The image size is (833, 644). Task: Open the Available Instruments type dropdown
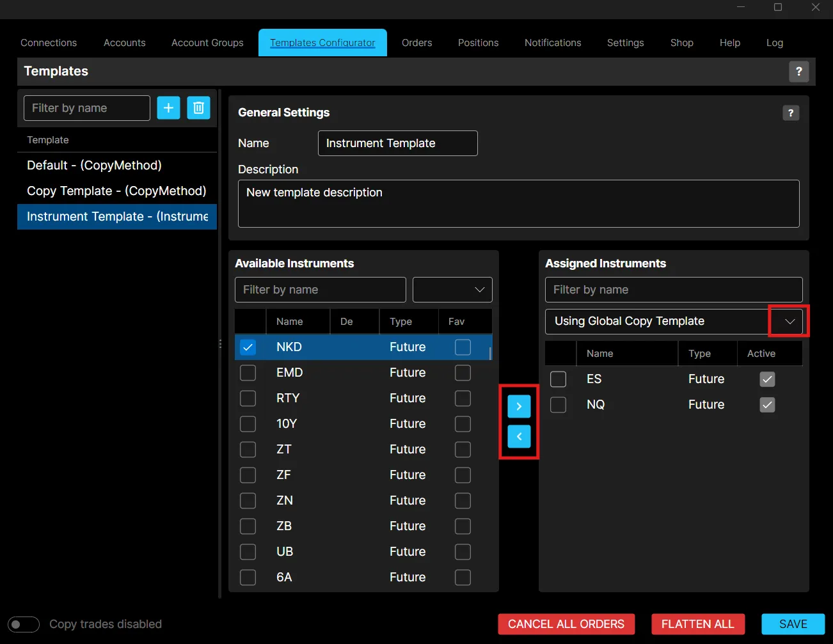tap(452, 290)
